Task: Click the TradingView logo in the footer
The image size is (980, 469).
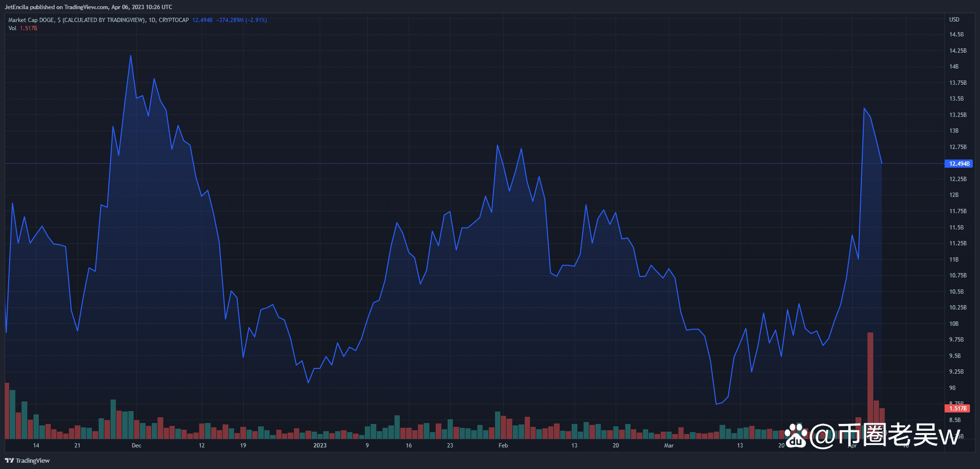Action: (x=27, y=460)
